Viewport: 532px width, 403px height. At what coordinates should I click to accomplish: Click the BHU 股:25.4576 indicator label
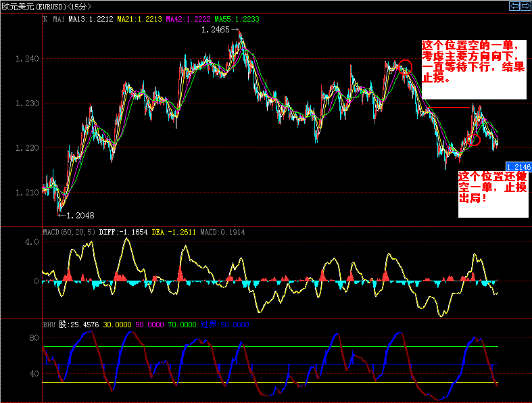click(71, 325)
